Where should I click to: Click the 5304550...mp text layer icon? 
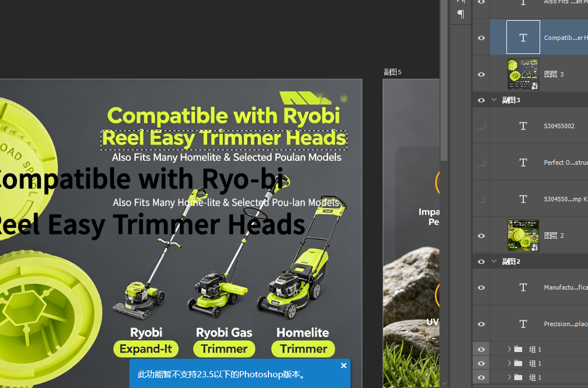point(523,199)
